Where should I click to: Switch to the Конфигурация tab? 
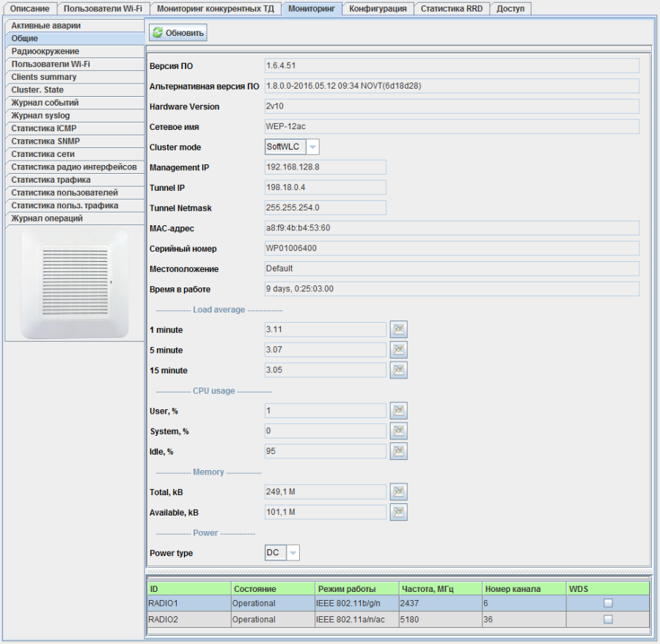point(378,9)
